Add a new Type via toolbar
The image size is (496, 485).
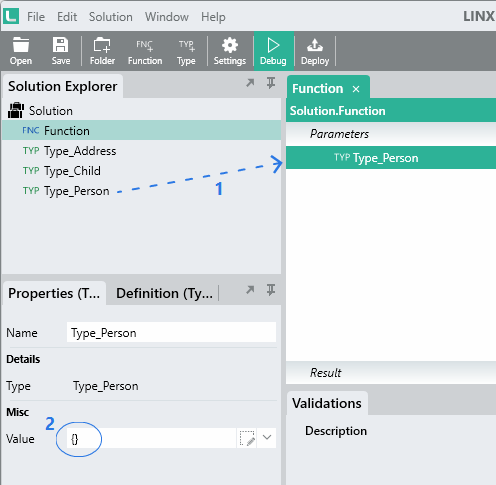(186, 51)
